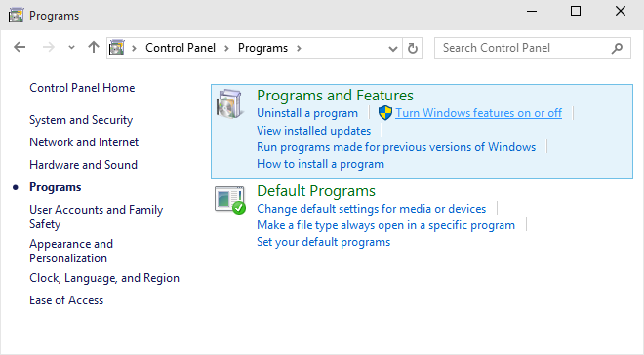Open User Accounts and Family Safety
This screenshot has width=644, height=355.
click(x=96, y=217)
